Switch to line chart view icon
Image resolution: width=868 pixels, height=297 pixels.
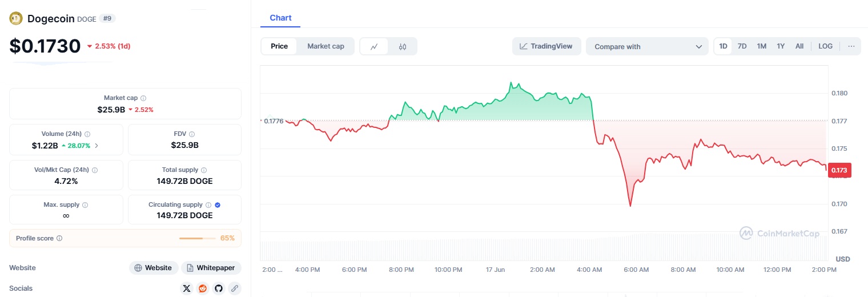coord(374,46)
